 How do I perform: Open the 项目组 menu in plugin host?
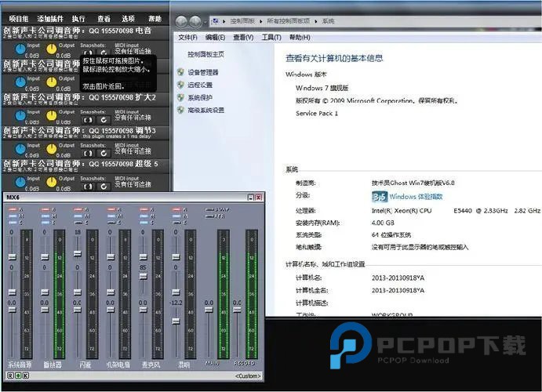19,19
